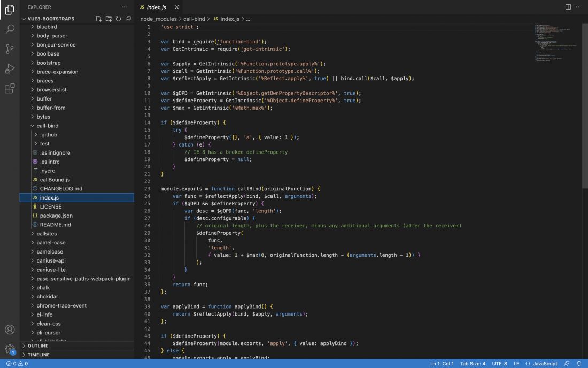This screenshot has width=588, height=368.
Task: Click the editor minimap
Action: [558, 41]
